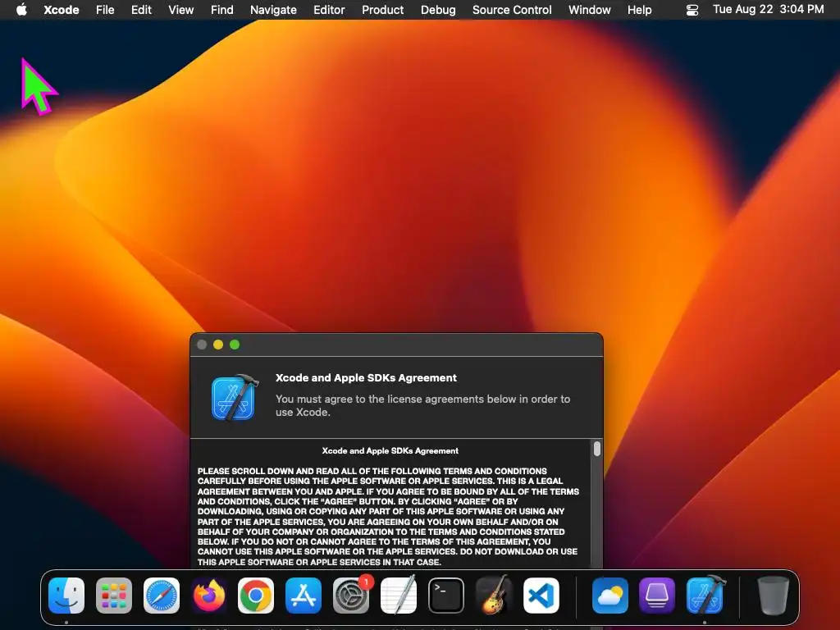Open the Source Control menu

(x=512, y=10)
